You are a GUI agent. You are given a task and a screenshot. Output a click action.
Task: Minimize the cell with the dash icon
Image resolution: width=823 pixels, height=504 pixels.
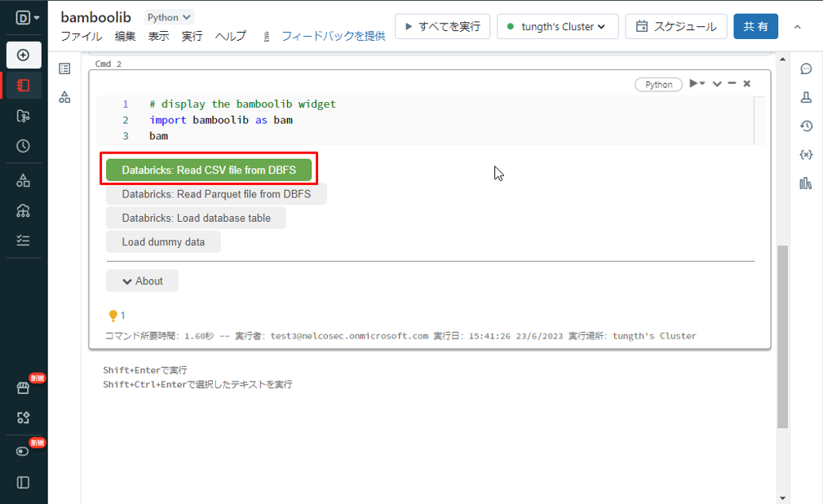click(x=732, y=83)
